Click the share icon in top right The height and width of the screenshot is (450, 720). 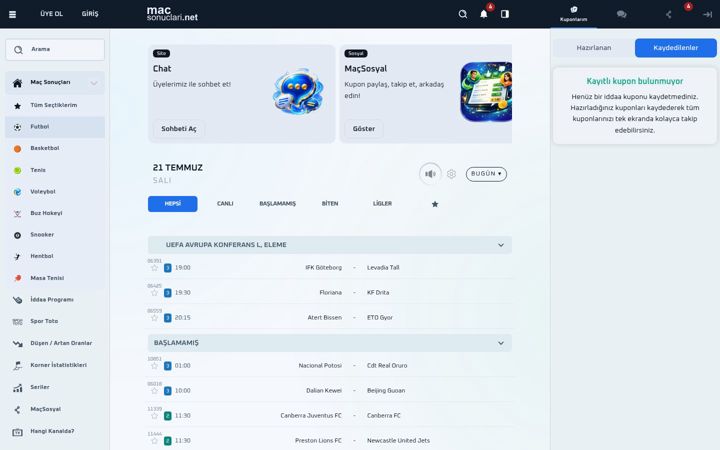click(669, 14)
